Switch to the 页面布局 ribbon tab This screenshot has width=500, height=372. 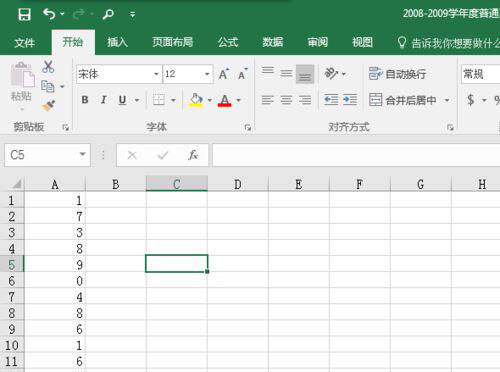click(173, 42)
